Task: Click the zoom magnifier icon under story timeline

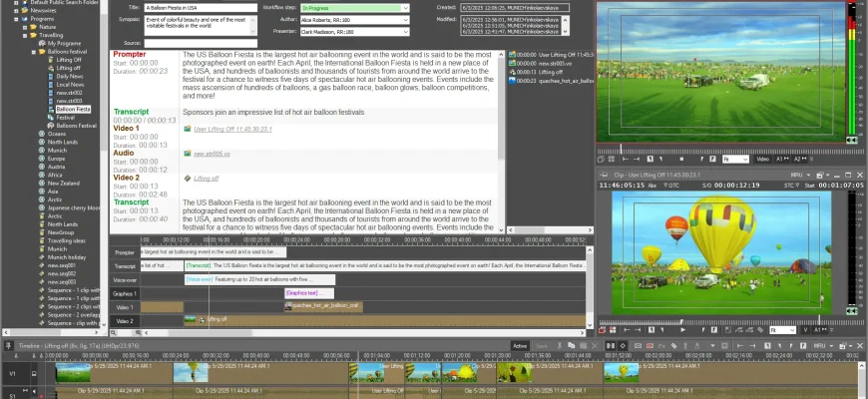Action: [113, 333]
